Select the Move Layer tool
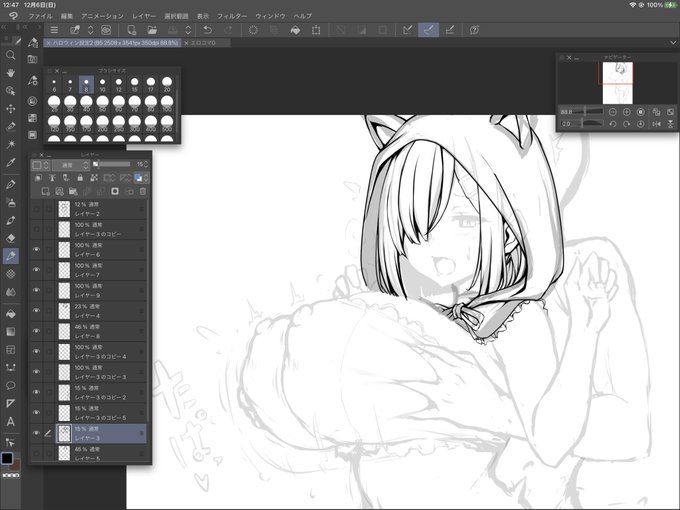The height and width of the screenshot is (510, 680). click(x=11, y=108)
